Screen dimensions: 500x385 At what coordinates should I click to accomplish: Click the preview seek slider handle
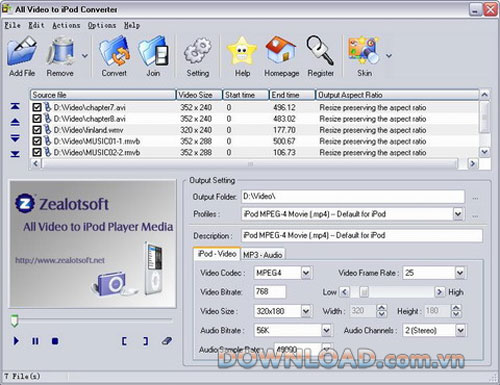(14, 320)
